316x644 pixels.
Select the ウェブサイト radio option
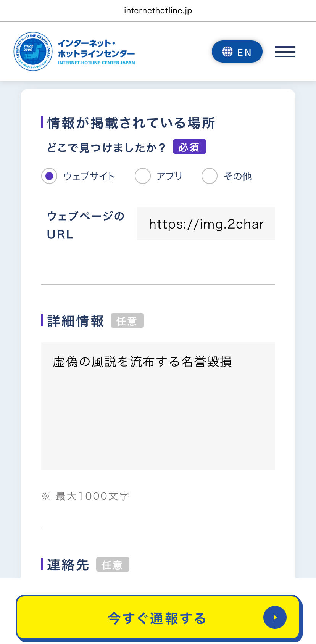click(x=49, y=176)
